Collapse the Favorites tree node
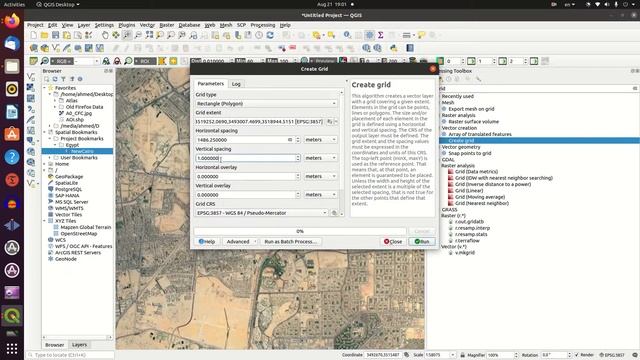The width and height of the screenshot is (640, 360). pyautogui.click(x=45, y=88)
